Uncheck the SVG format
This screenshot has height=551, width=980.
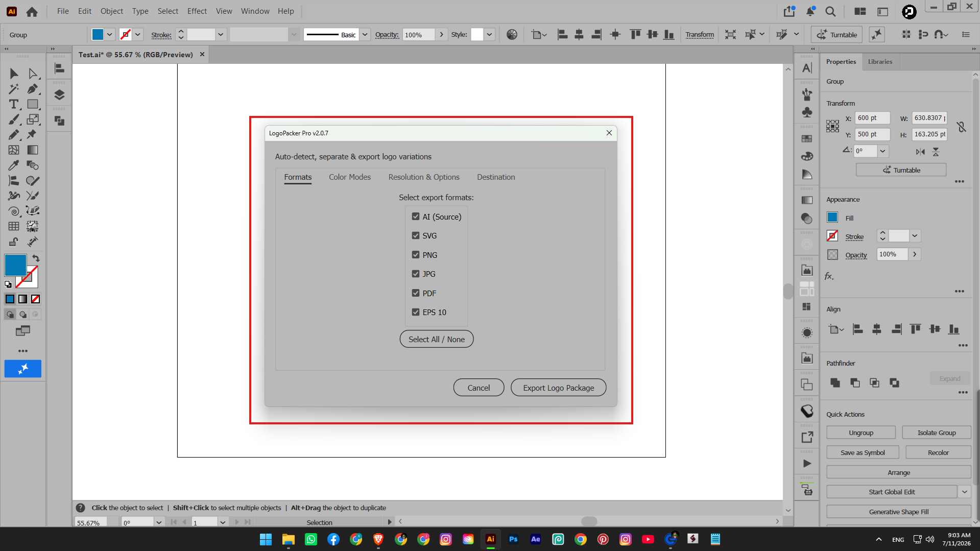[416, 235]
